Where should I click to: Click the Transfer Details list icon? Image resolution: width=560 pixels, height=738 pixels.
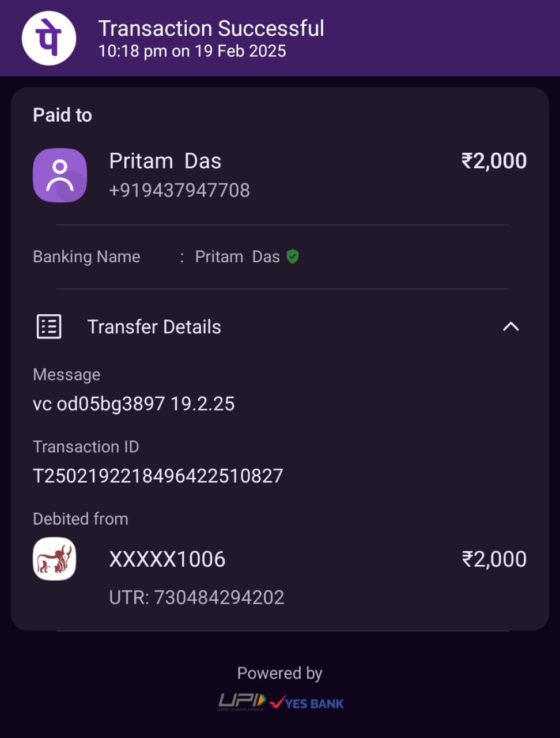coord(49,327)
